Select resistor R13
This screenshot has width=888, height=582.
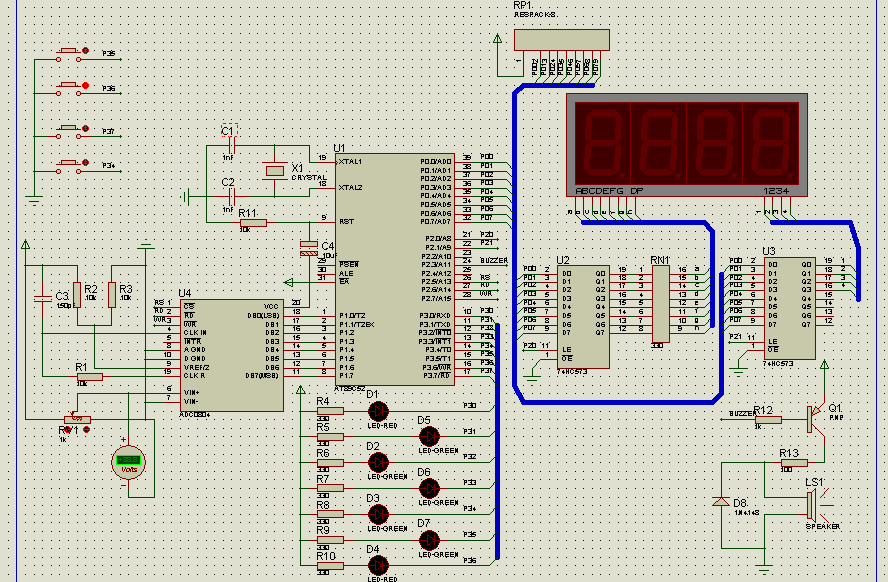(794, 463)
